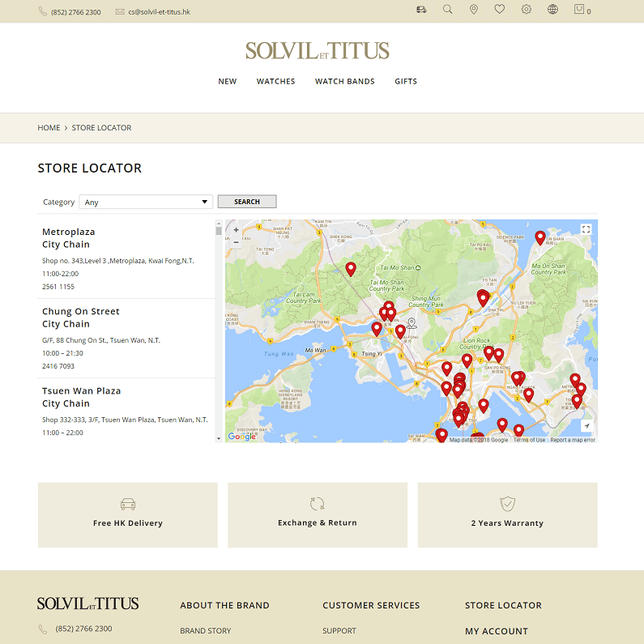
Task: Click the (852) 2766 2300 top phone number
Action: 75,12
